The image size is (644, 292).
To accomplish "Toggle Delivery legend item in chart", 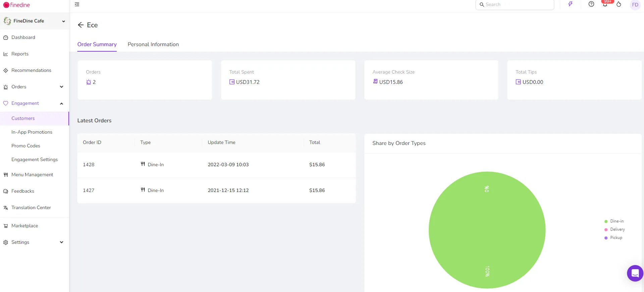I will 614,230.
